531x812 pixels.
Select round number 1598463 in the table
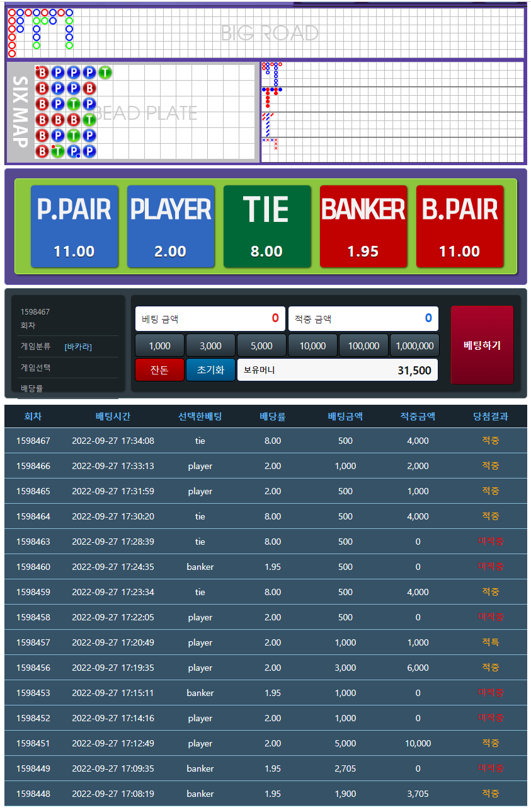pyautogui.click(x=33, y=542)
